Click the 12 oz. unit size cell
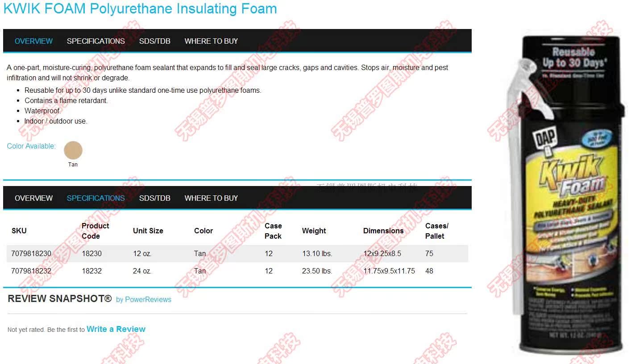The width and height of the screenshot is (631, 364). pos(142,253)
